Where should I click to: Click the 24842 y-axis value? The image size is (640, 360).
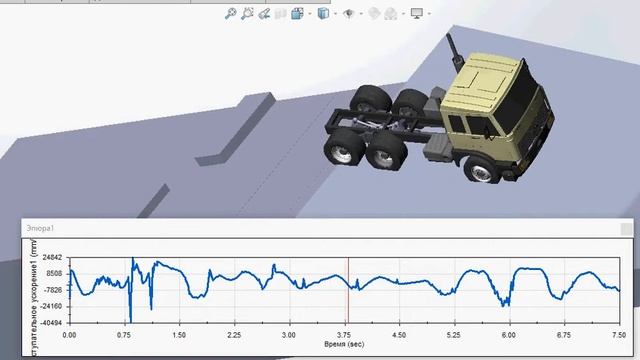53,258
